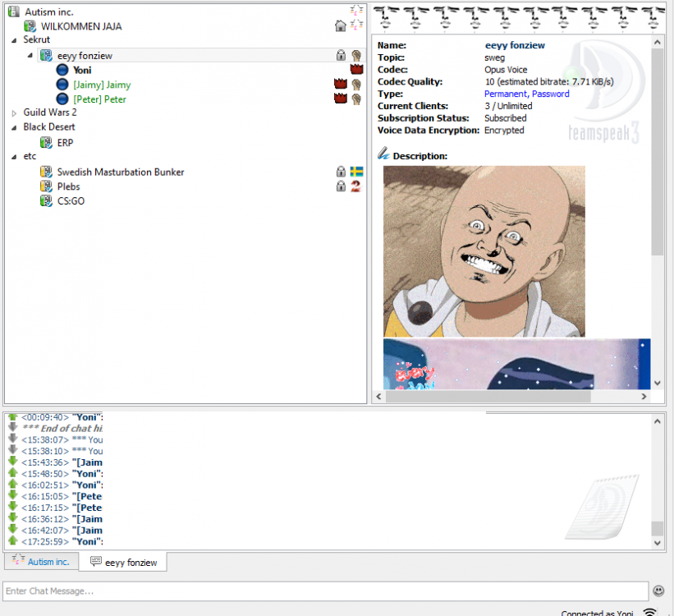The height and width of the screenshot is (616, 674).
Task: Switch to the Autism inc. tab
Action: 40,562
